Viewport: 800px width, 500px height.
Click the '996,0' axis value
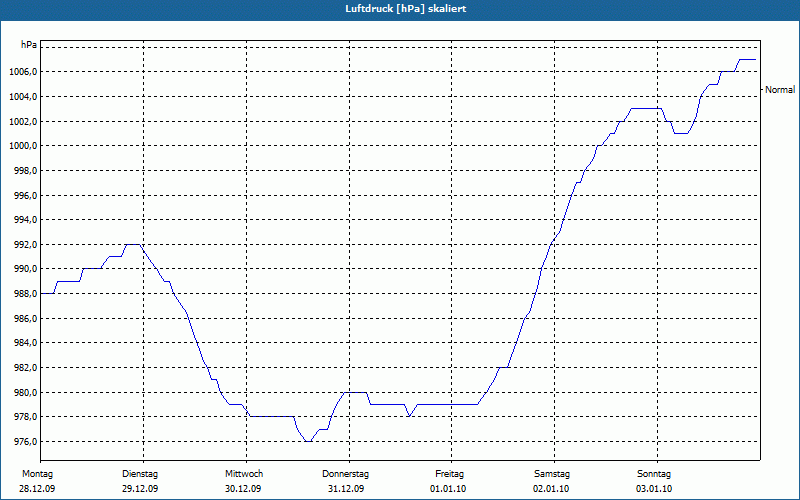tap(25, 195)
